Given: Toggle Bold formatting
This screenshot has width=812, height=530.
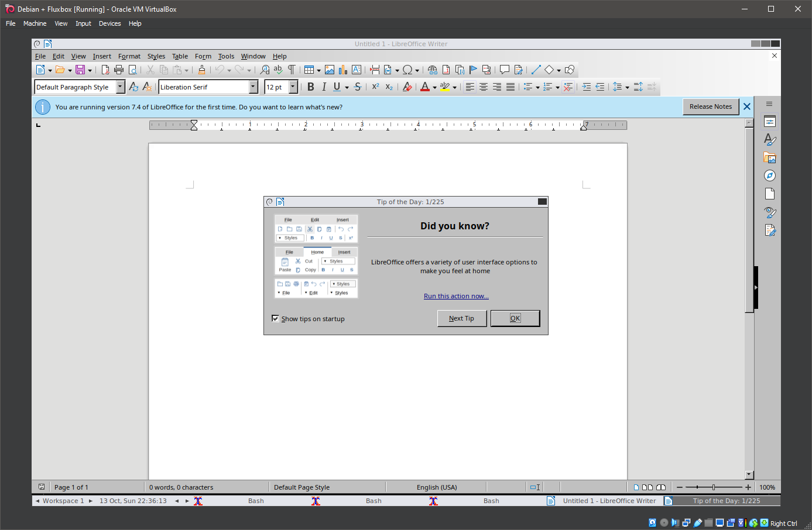Looking at the screenshot, I should pos(311,87).
